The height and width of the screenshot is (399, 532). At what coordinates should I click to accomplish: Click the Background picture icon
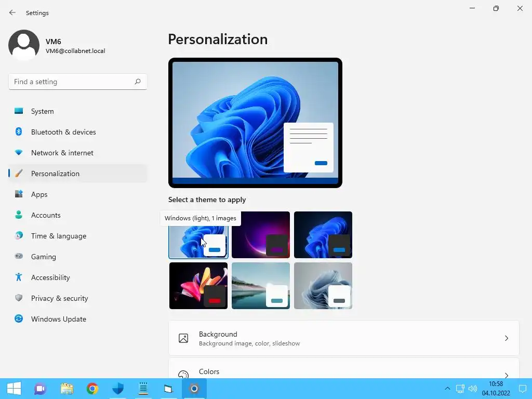pos(183,338)
